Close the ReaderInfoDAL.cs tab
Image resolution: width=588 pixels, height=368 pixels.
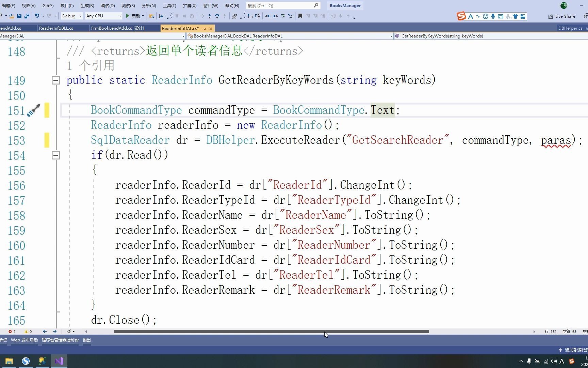[211, 29]
